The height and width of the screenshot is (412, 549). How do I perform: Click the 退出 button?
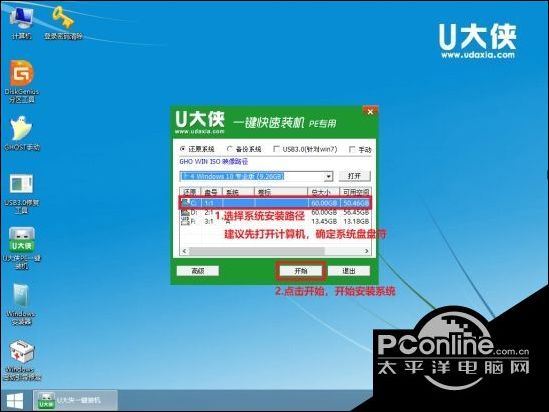(349, 271)
